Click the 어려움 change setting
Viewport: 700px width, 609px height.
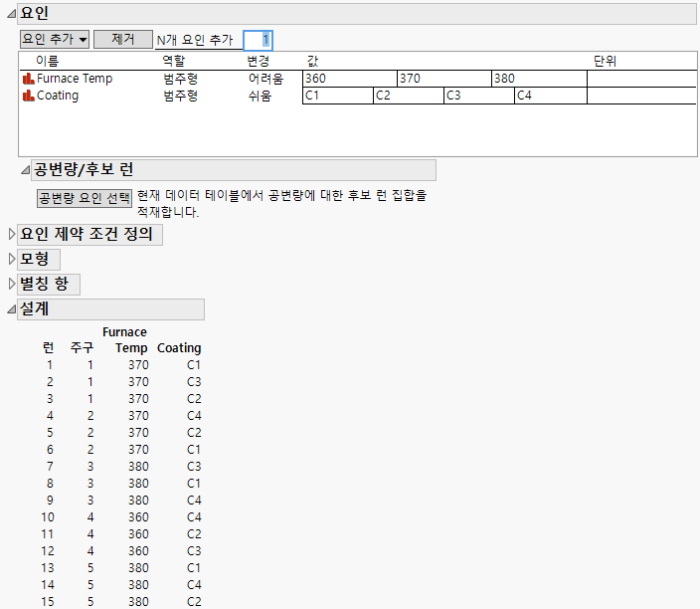(265, 79)
